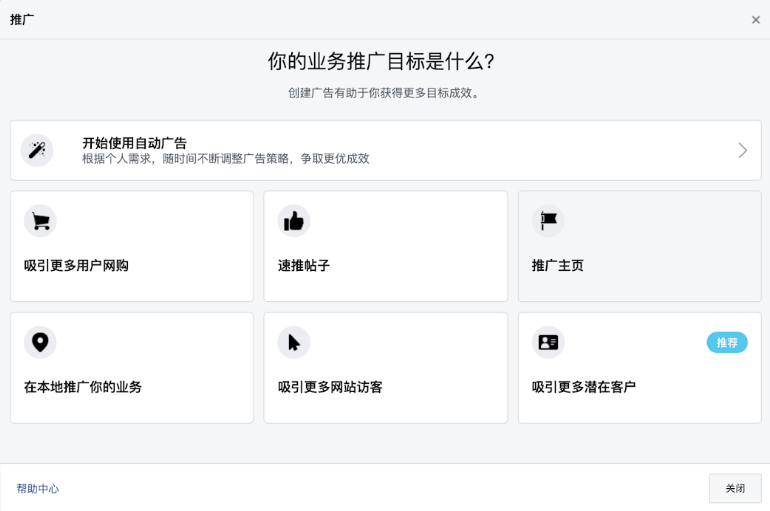Select the contact card leads icon
This screenshot has height=511, width=770.
pos(548,342)
